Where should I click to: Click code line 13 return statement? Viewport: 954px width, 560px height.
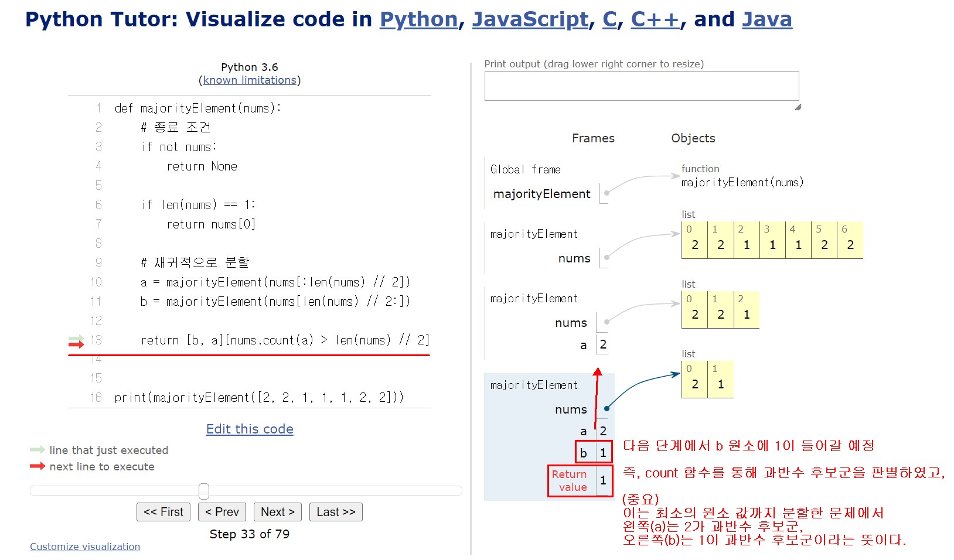point(285,340)
